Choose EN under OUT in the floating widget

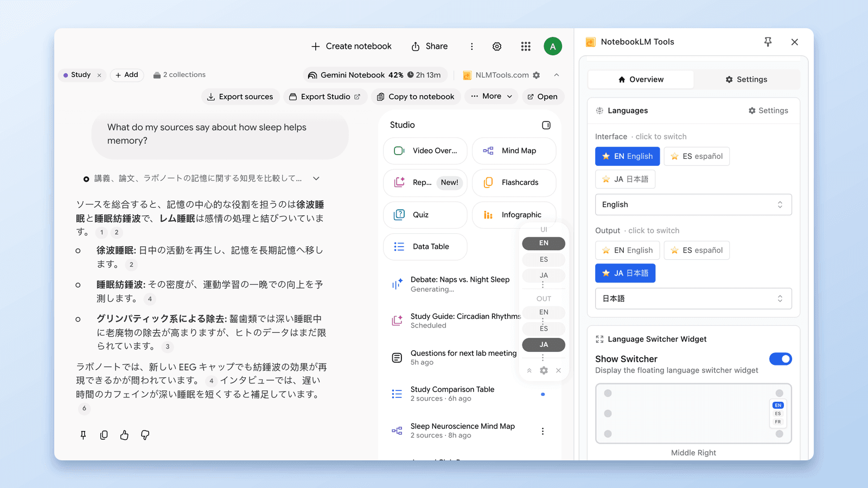[544, 312]
